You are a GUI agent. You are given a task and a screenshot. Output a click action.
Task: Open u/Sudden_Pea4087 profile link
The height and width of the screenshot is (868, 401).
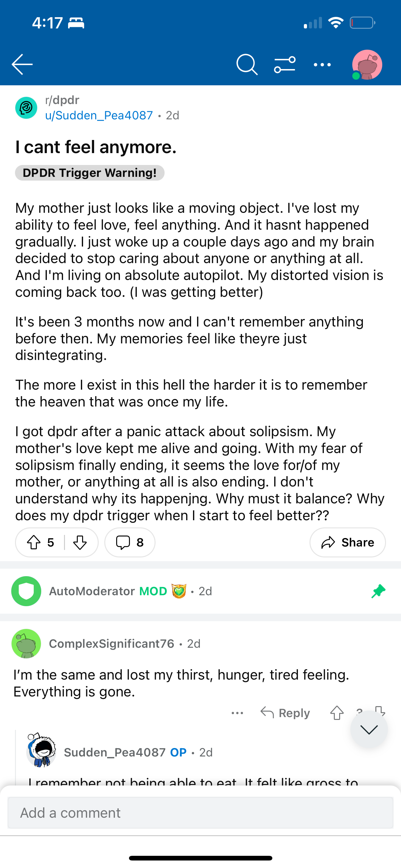[99, 115]
